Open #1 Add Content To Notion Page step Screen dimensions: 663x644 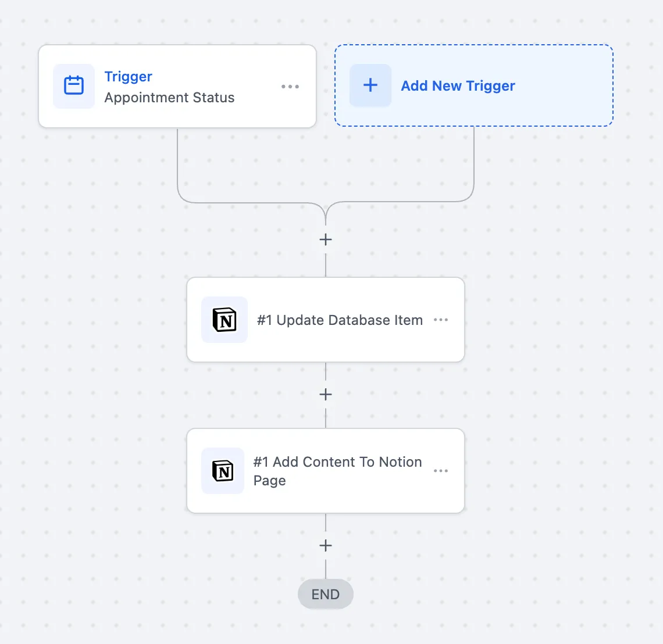click(326, 471)
